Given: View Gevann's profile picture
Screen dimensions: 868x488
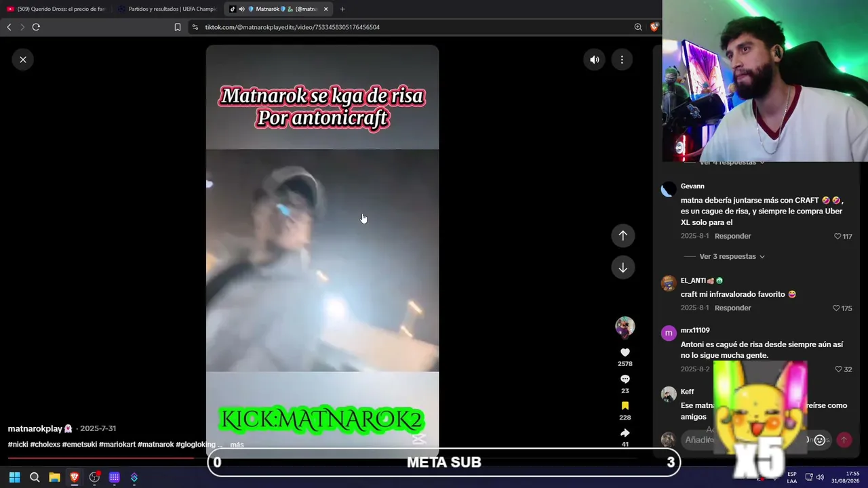Looking at the screenshot, I should click(669, 189).
